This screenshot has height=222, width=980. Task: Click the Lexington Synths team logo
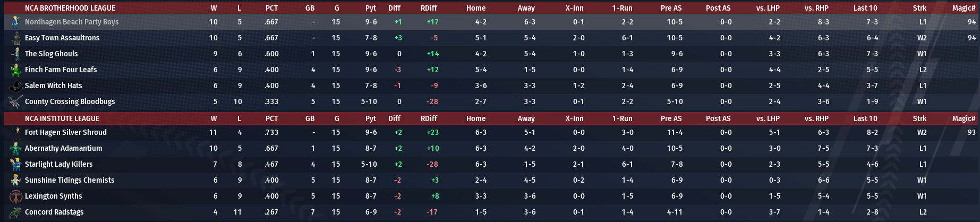(15, 197)
